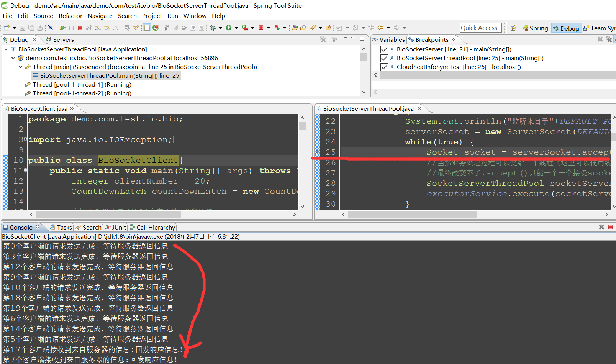
Task: Click the Step Over toolbar icon
Action: click(107, 28)
